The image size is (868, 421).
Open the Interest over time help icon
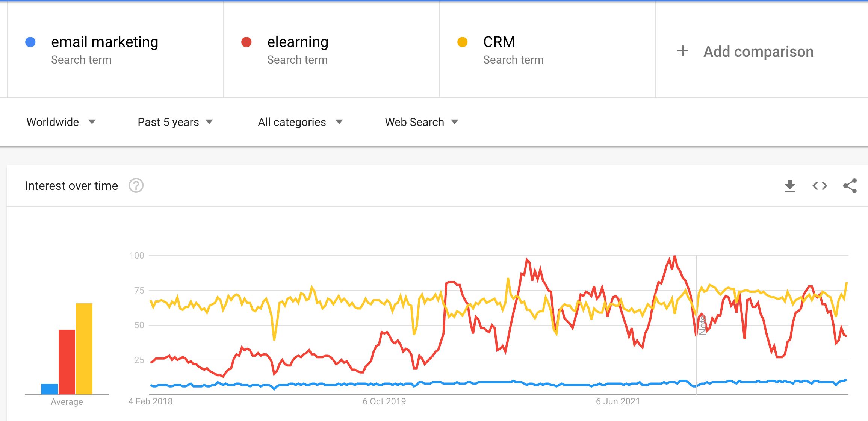pos(136,186)
